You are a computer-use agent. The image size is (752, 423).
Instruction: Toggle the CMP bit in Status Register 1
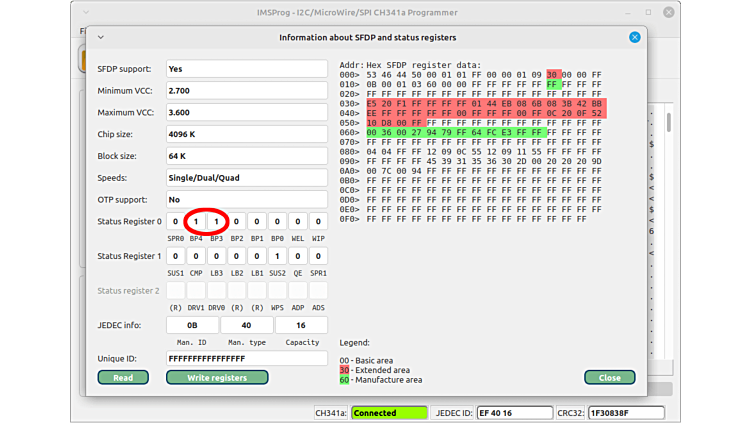[x=196, y=256]
